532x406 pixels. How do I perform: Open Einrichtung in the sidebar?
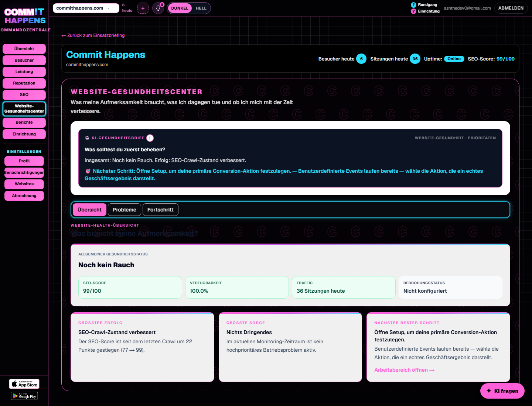[24, 134]
